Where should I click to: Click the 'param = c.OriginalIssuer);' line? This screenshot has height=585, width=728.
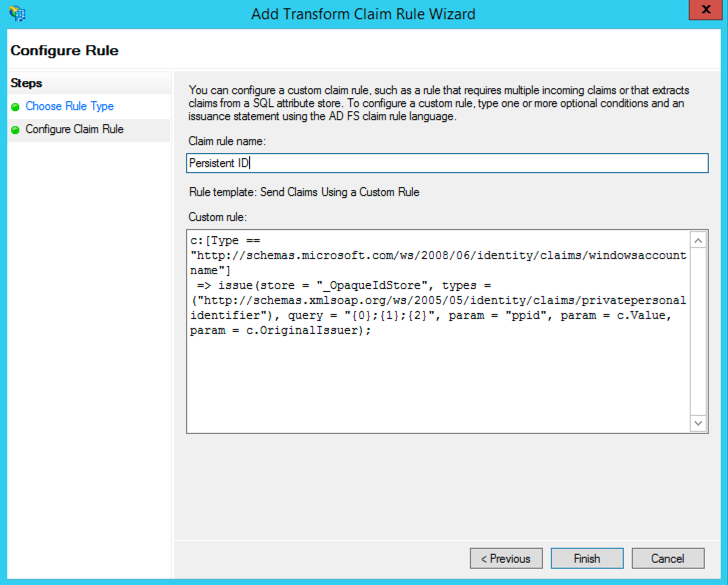280,331
